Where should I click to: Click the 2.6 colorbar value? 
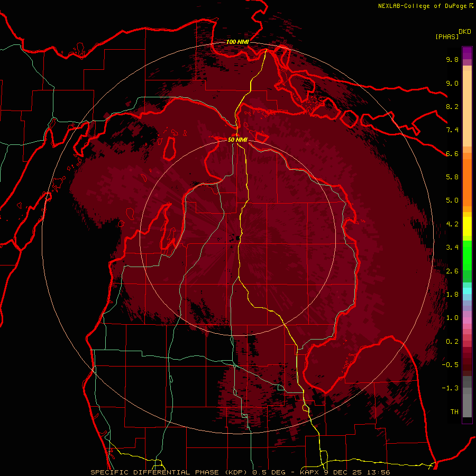click(x=452, y=271)
